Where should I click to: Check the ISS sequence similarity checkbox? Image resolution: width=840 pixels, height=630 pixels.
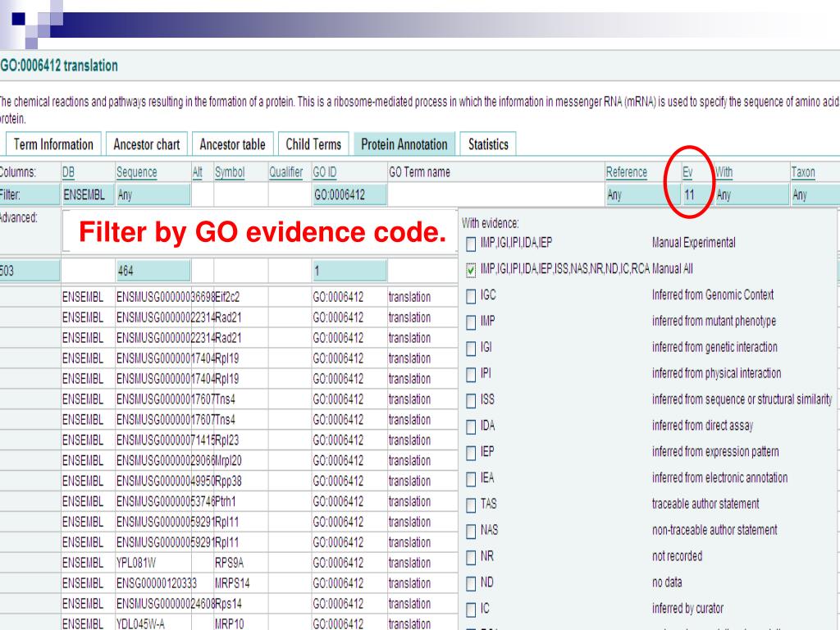[471, 401]
